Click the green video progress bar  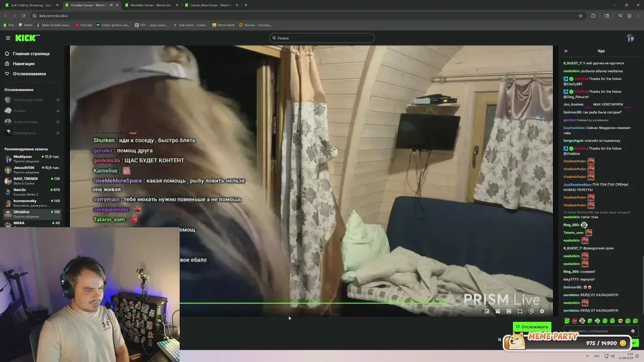[312, 303]
